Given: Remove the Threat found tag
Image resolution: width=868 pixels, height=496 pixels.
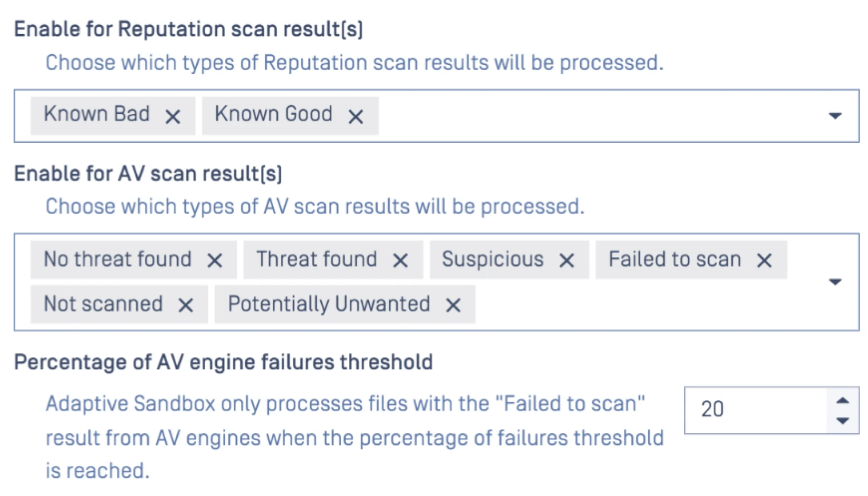Looking at the screenshot, I should tap(400, 260).
